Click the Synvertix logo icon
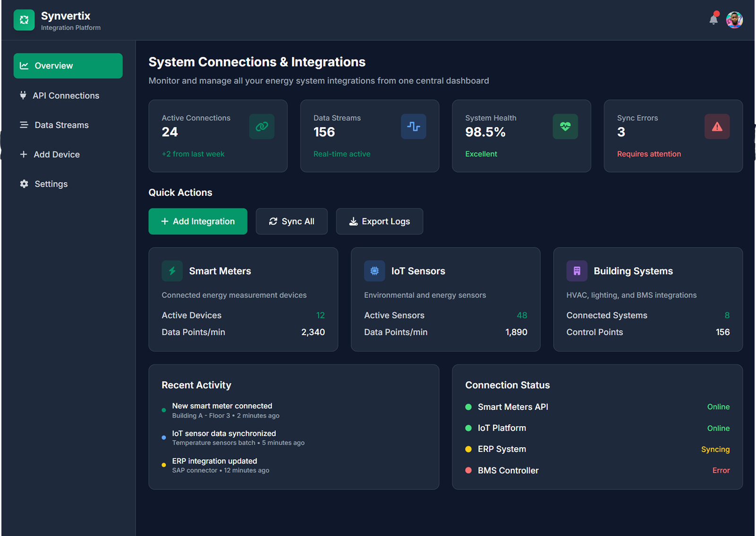 point(24,20)
